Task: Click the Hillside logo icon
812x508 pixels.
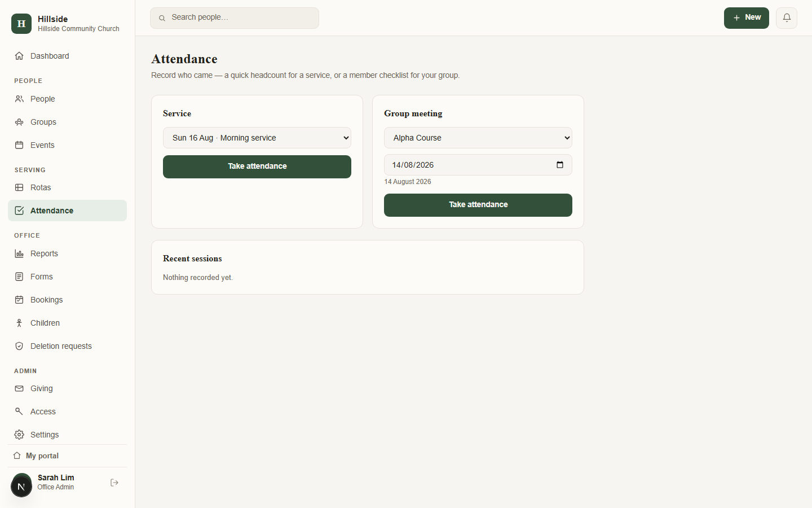Action: (21, 24)
